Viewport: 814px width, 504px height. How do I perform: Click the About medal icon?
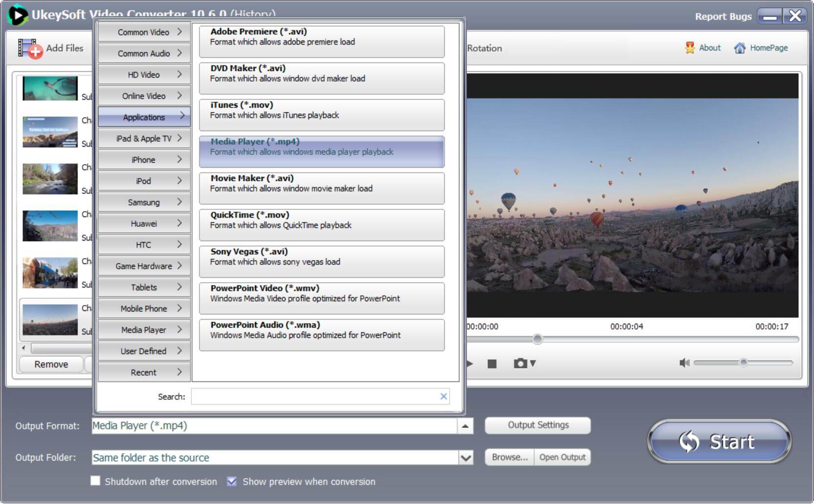tap(690, 48)
